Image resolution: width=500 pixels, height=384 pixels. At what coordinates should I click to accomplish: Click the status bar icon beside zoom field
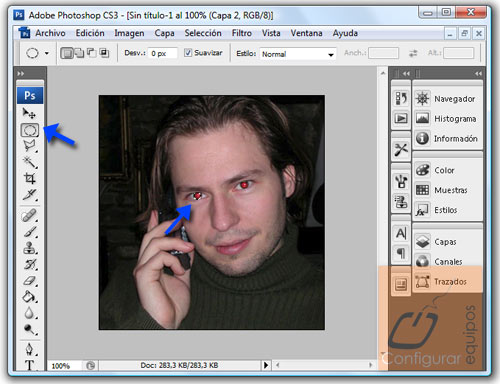point(90,366)
